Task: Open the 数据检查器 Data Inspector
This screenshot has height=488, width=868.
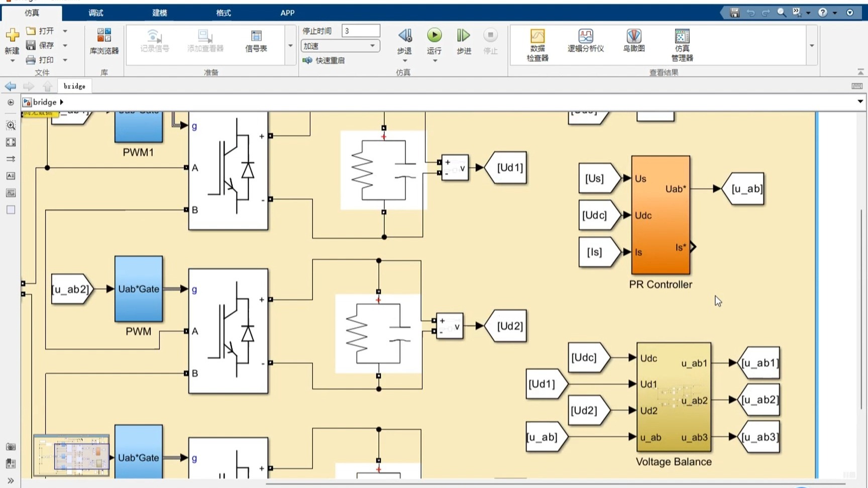Action: [536, 44]
